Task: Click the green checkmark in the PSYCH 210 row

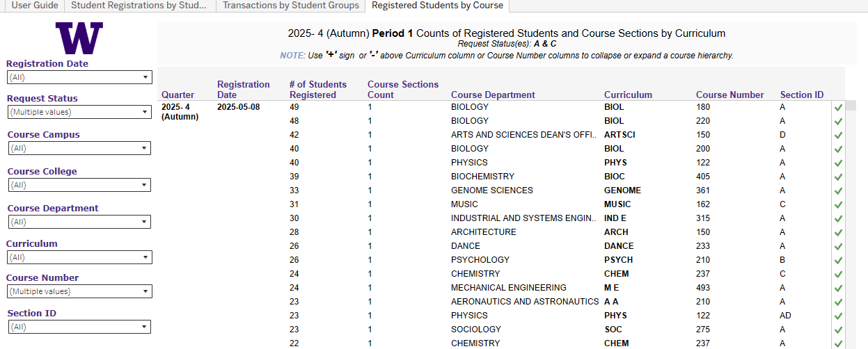Action: 838,260
